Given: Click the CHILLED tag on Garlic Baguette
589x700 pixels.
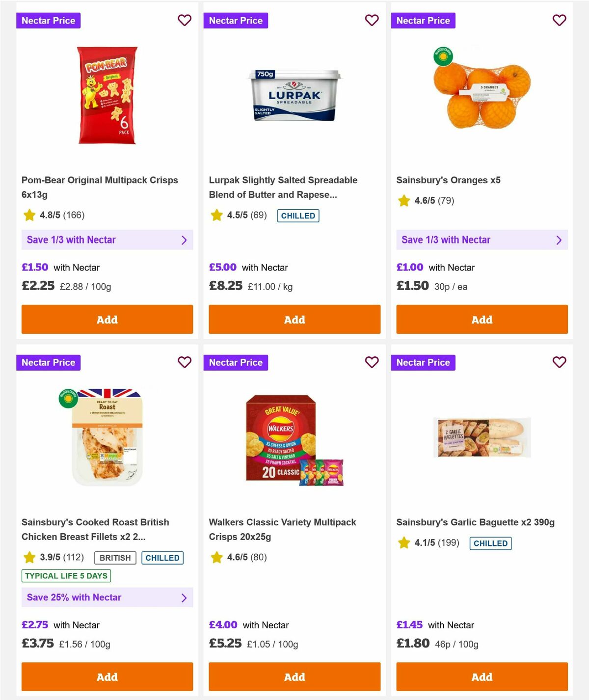Looking at the screenshot, I should click(x=490, y=543).
